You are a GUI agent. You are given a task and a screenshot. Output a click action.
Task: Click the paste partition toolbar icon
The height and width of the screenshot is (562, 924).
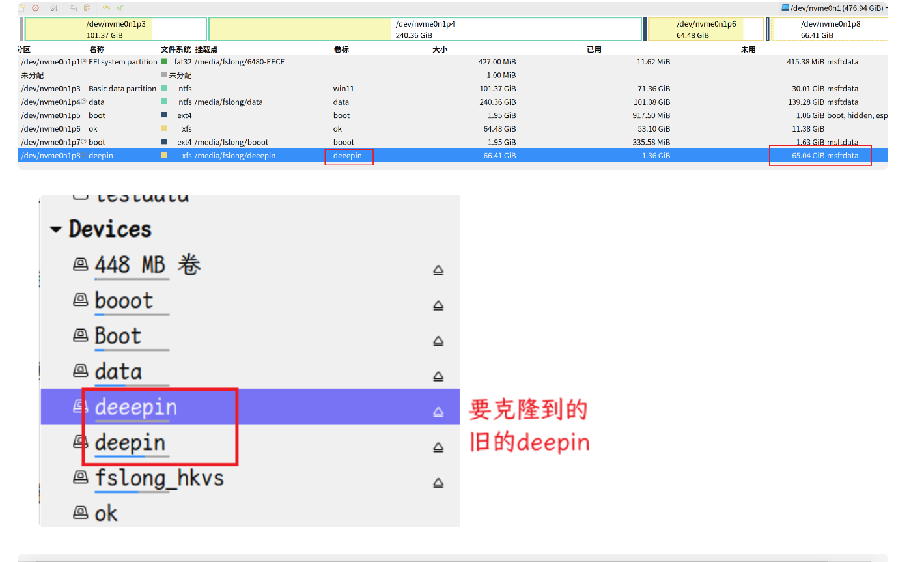coord(88,8)
